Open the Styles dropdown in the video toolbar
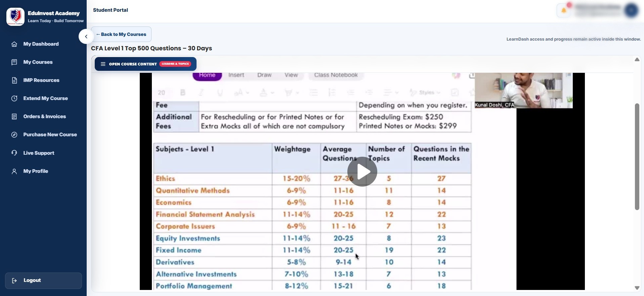The width and height of the screenshot is (644, 296). pyautogui.click(x=425, y=93)
